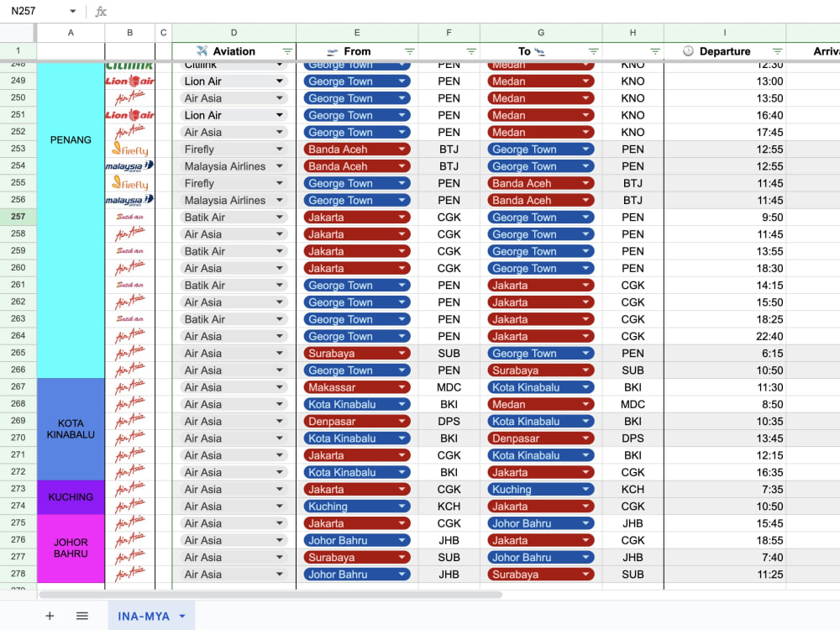Open the Aviation column filter icon

(287, 51)
